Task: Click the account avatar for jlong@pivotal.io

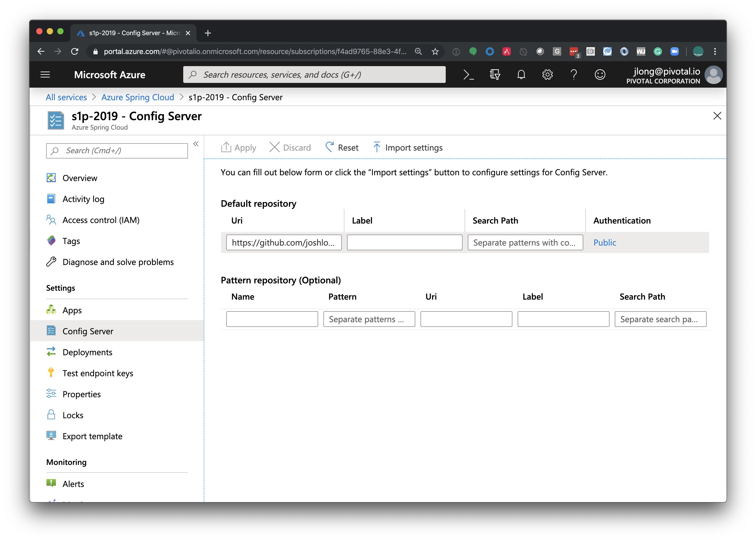Action: click(713, 75)
